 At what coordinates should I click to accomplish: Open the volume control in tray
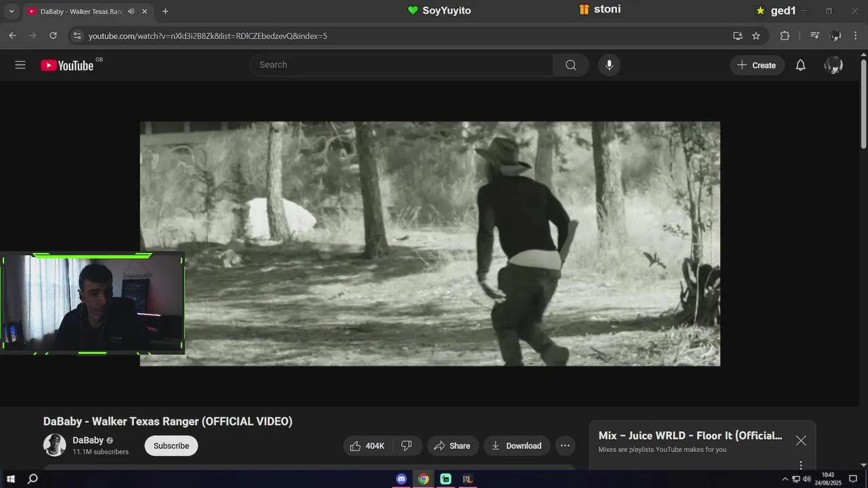pos(807,479)
